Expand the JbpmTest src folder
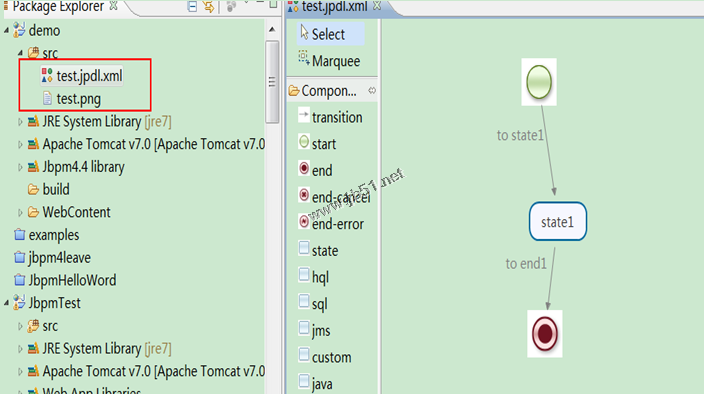 pos(20,326)
